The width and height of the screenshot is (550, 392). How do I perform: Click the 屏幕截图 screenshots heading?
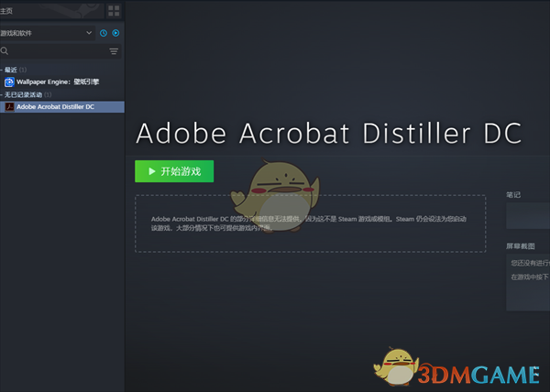[520, 246]
